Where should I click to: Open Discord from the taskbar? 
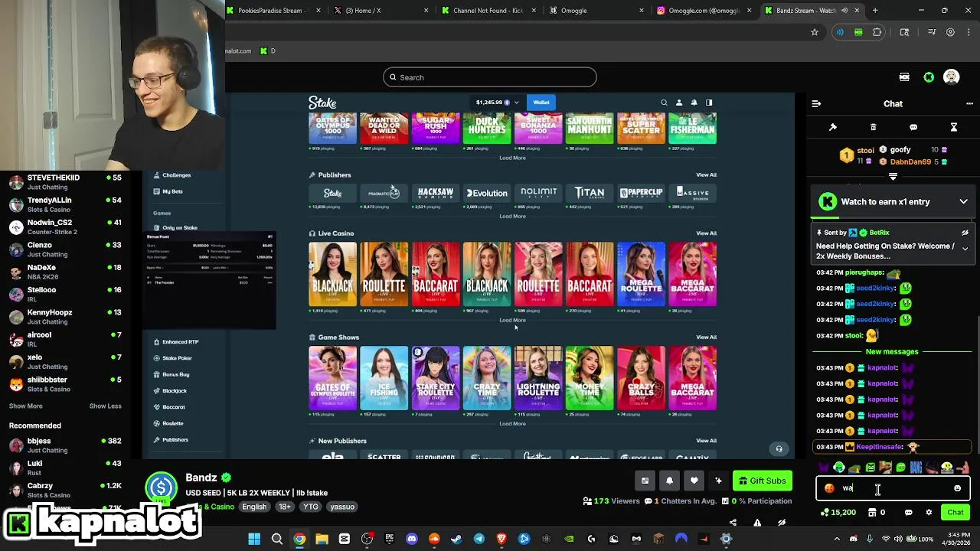pos(412,539)
